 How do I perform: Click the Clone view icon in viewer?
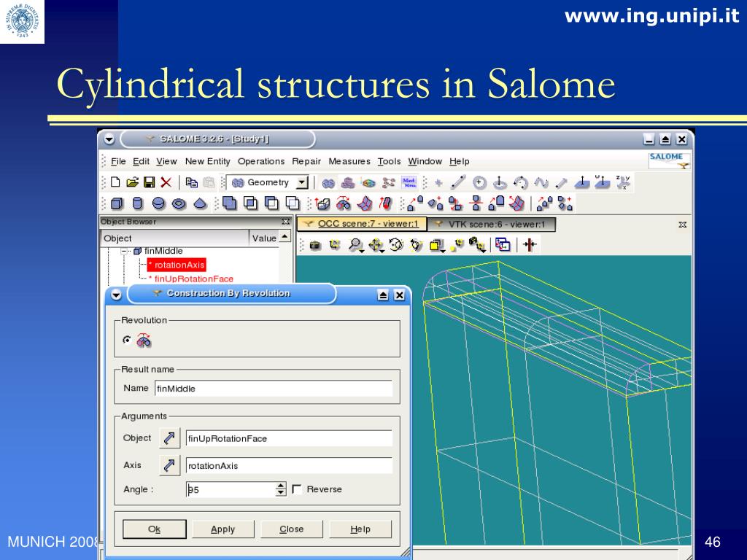[x=503, y=245]
